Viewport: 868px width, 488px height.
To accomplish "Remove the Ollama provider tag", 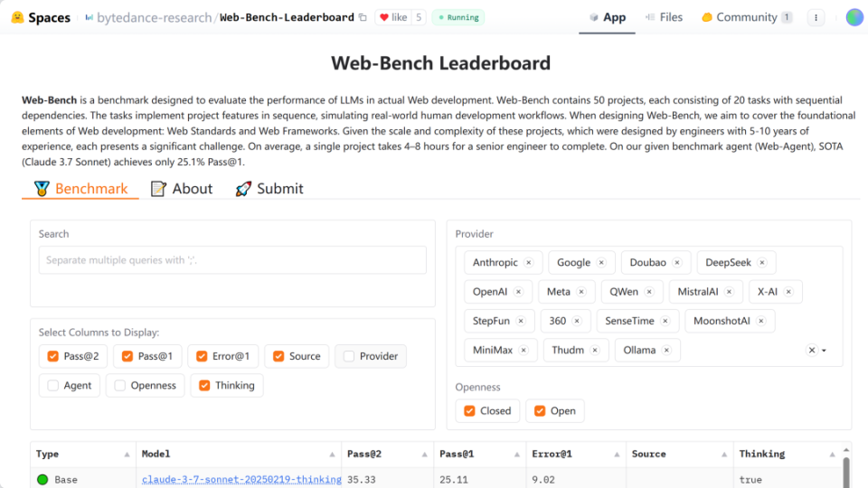I will click(x=666, y=351).
